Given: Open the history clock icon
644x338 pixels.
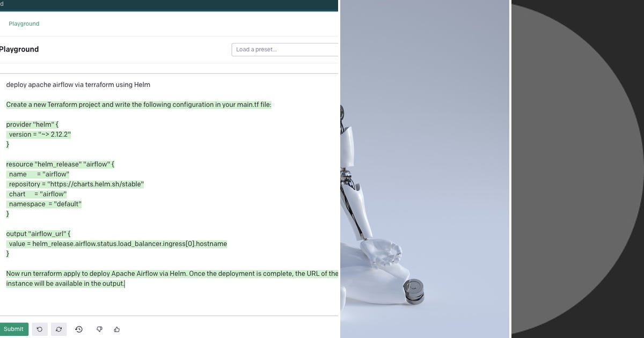Looking at the screenshot, I should click(x=79, y=329).
